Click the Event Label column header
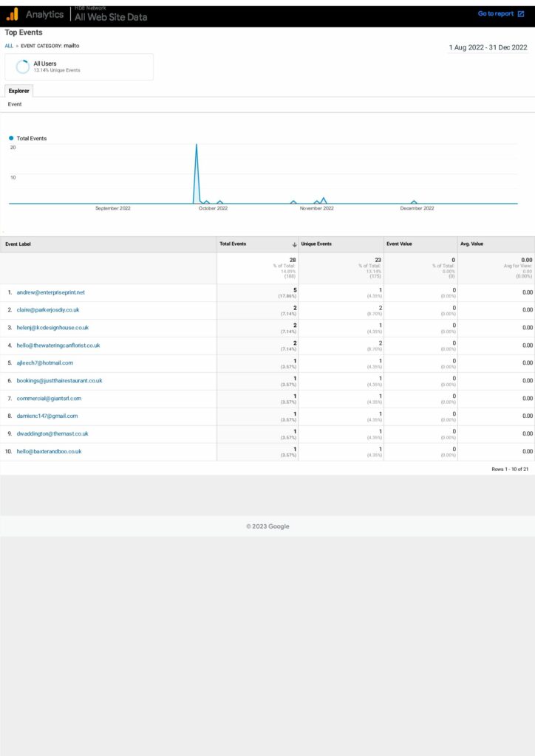Viewport: 535px width, 756px height. [x=18, y=244]
